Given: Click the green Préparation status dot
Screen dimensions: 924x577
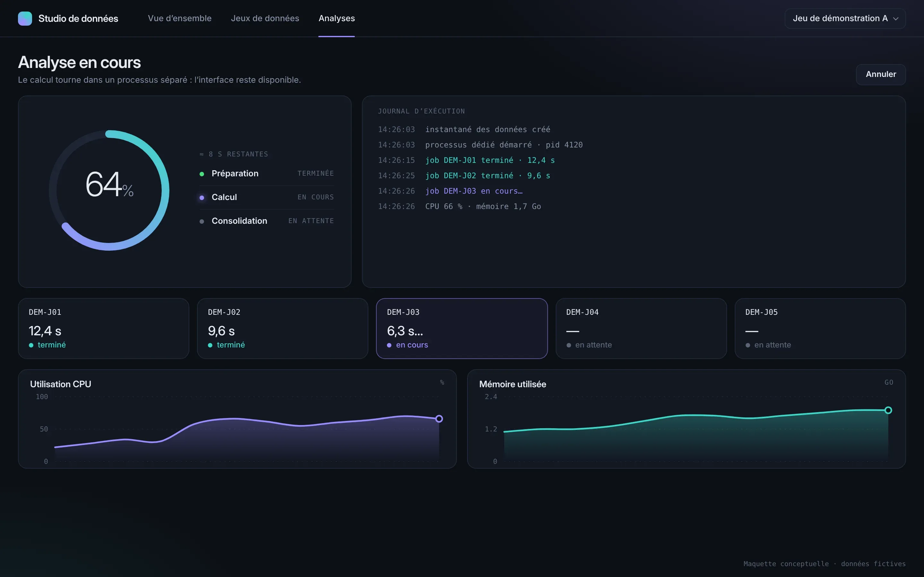Looking at the screenshot, I should click(x=202, y=174).
